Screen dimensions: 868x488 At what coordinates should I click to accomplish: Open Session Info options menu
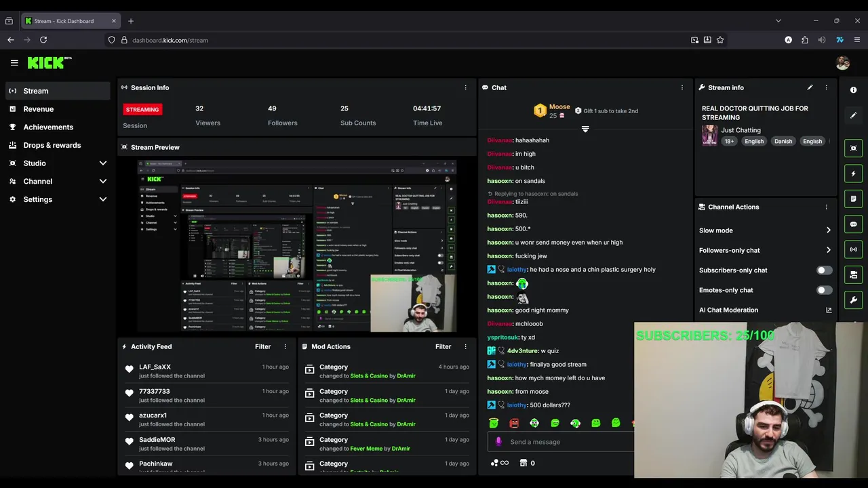465,87
